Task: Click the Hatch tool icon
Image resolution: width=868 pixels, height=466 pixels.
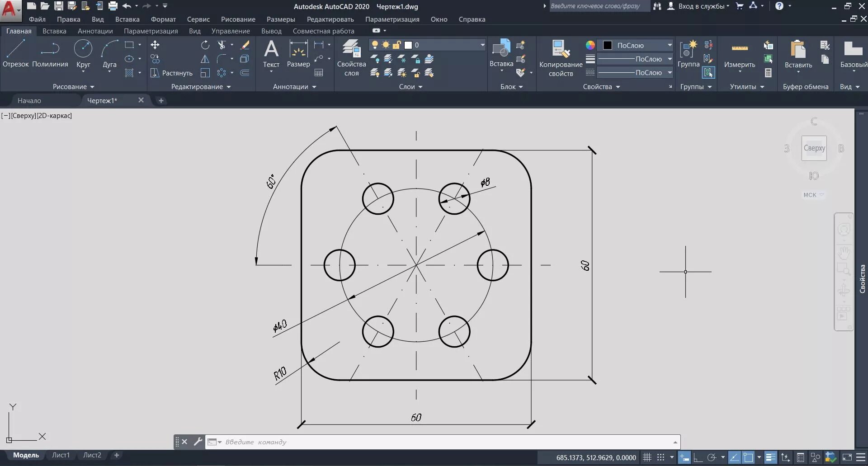Action: [x=129, y=73]
